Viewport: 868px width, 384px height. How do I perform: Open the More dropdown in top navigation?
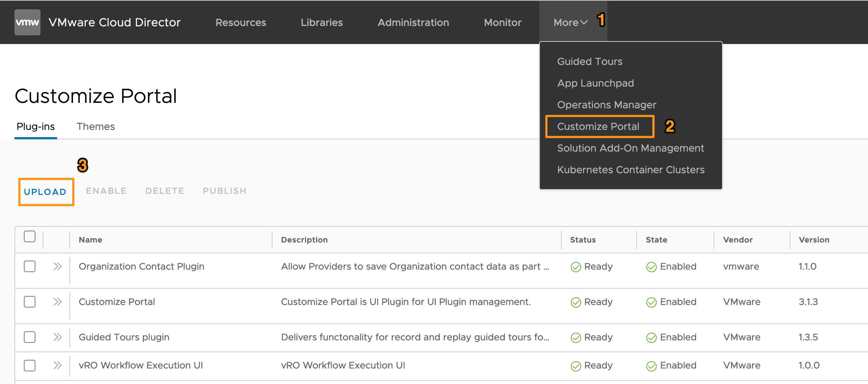[x=571, y=22]
